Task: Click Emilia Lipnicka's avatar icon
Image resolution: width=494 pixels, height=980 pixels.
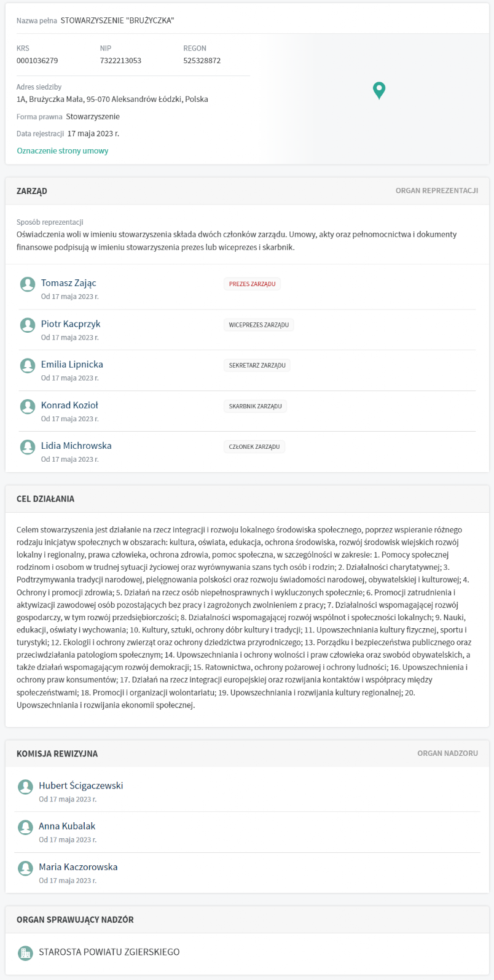Action: click(x=28, y=365)
